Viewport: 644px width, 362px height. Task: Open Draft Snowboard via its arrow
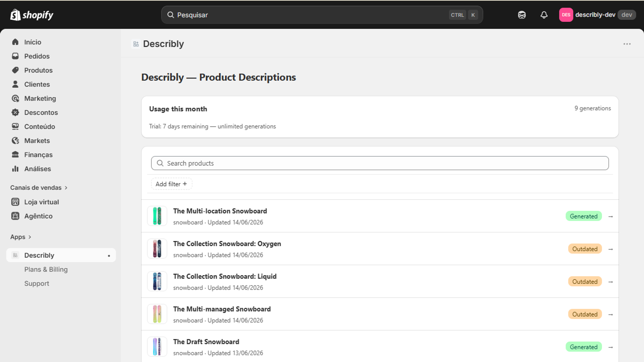coord(611,347)
